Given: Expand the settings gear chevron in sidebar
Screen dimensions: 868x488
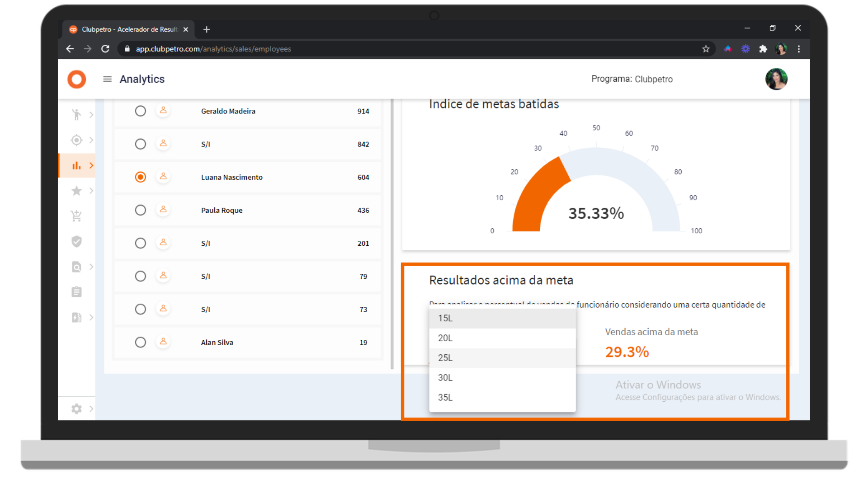Looking at the screenshot, I should [x=91, y=409].
